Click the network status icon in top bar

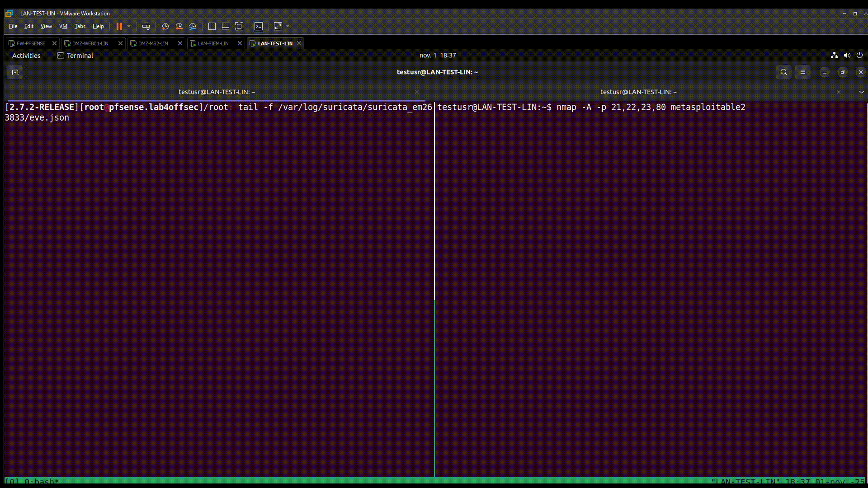(x=834, y=55)
